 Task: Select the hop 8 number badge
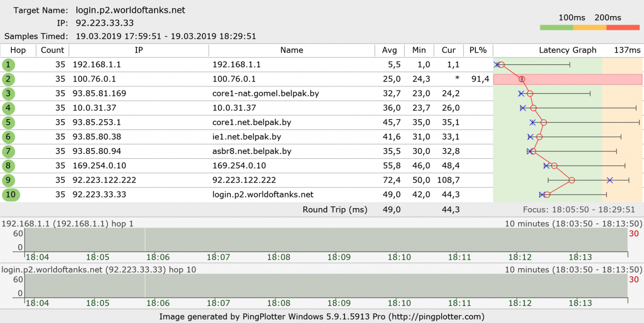[x=8, y=166]
